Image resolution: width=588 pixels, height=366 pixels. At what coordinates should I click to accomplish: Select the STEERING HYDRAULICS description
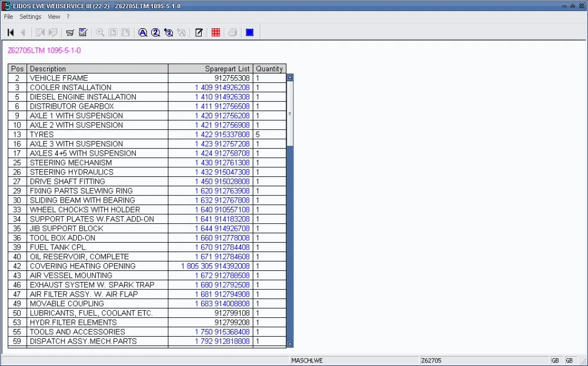tap(71, 172)
